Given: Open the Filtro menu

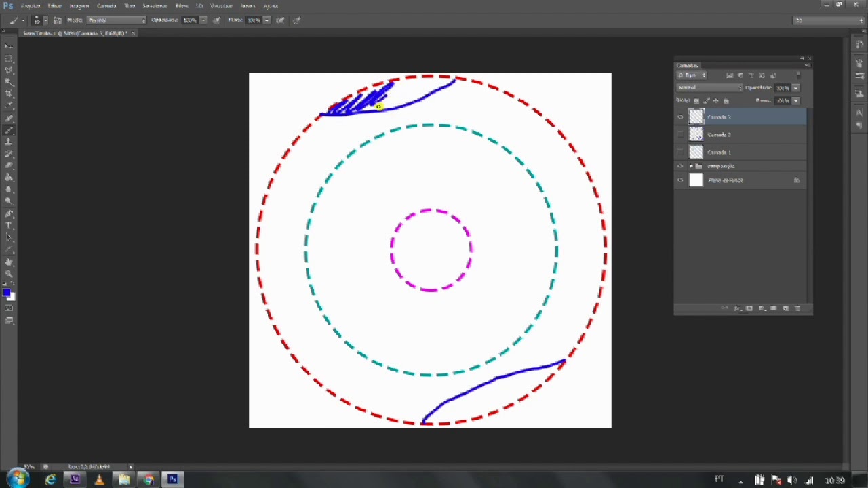Looking at the screenshot, I should click(182, 6).
